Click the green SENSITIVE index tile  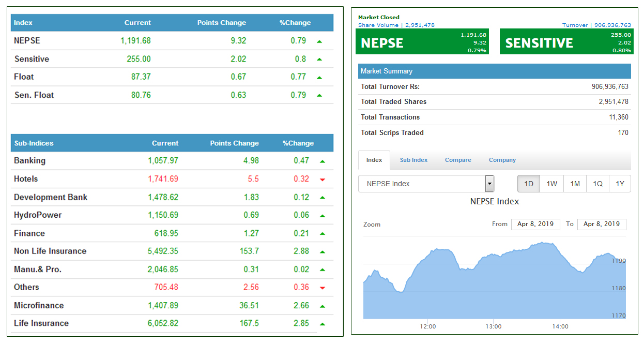point(566,42)
